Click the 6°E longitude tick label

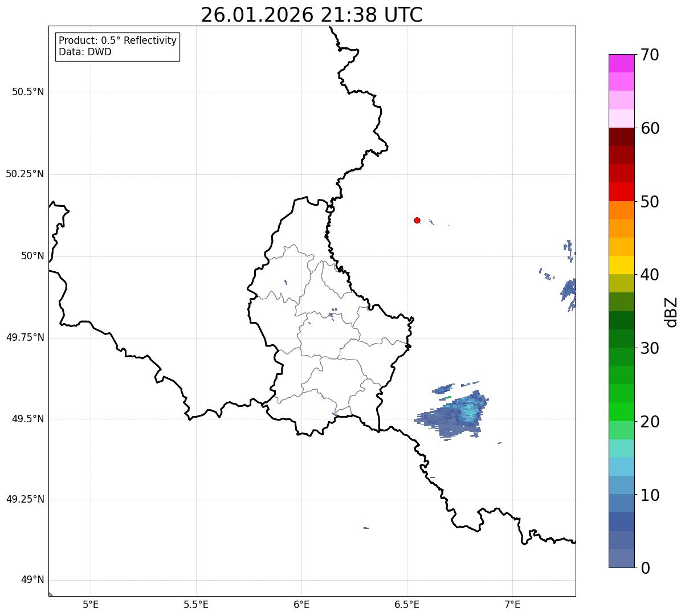[x=301, y=604]
